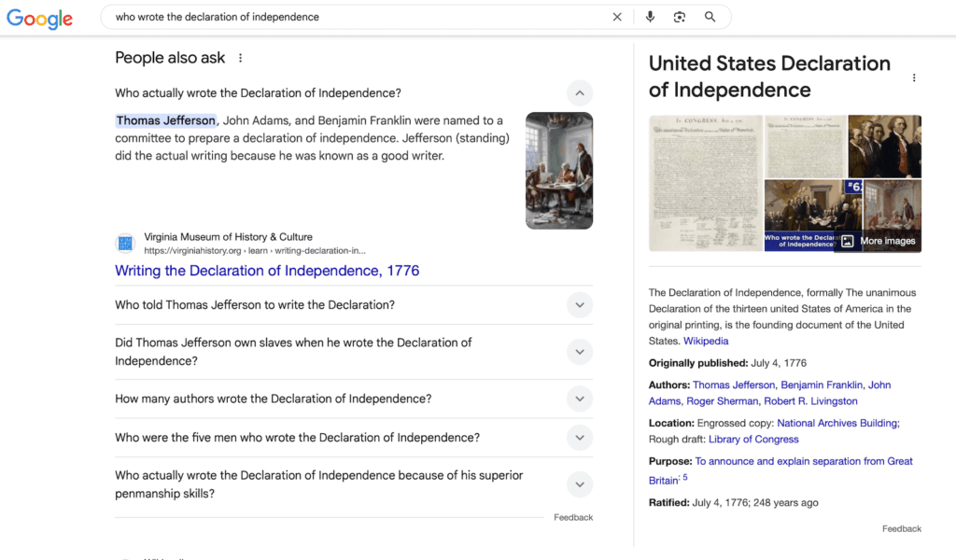Viewport: 956px width, 560px height.
Task: Click 'Originally published: July 4, 1776' text
Action: [727, 362]
